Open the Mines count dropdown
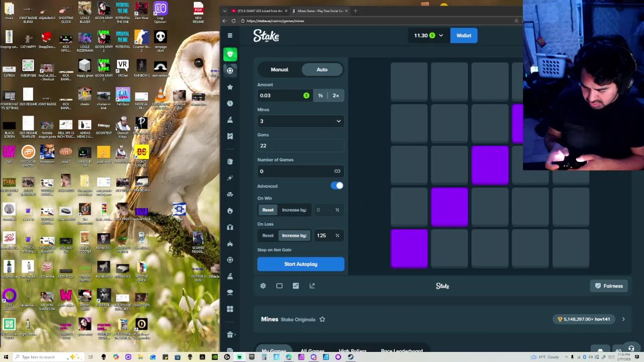 click(300, 121)
